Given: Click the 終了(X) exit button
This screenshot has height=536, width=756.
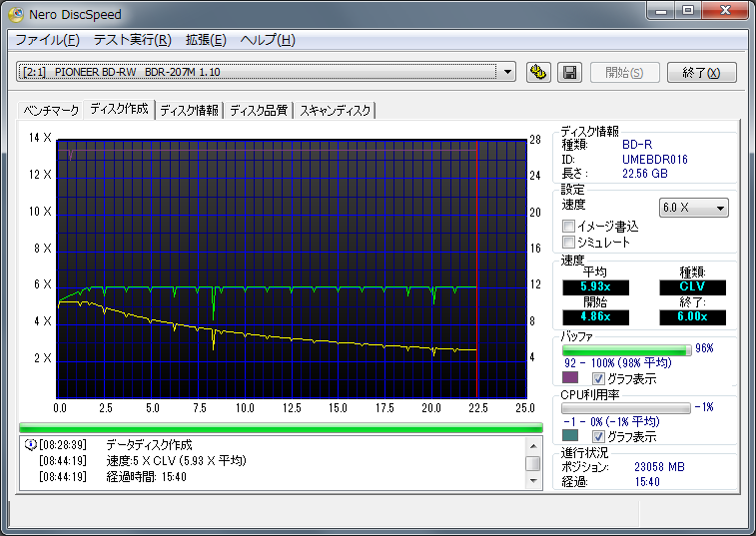Looking at the screenshot, I should (x=701, y=72).
